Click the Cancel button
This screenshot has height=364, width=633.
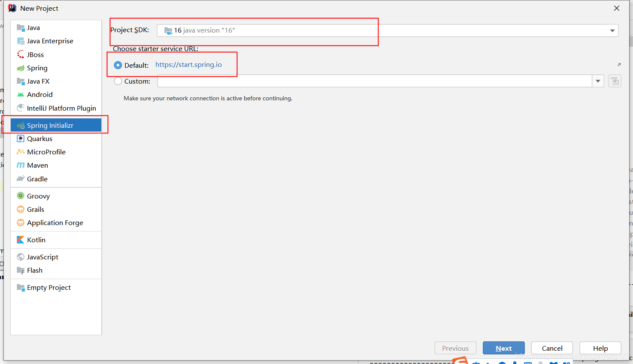[x=552, y=348]
